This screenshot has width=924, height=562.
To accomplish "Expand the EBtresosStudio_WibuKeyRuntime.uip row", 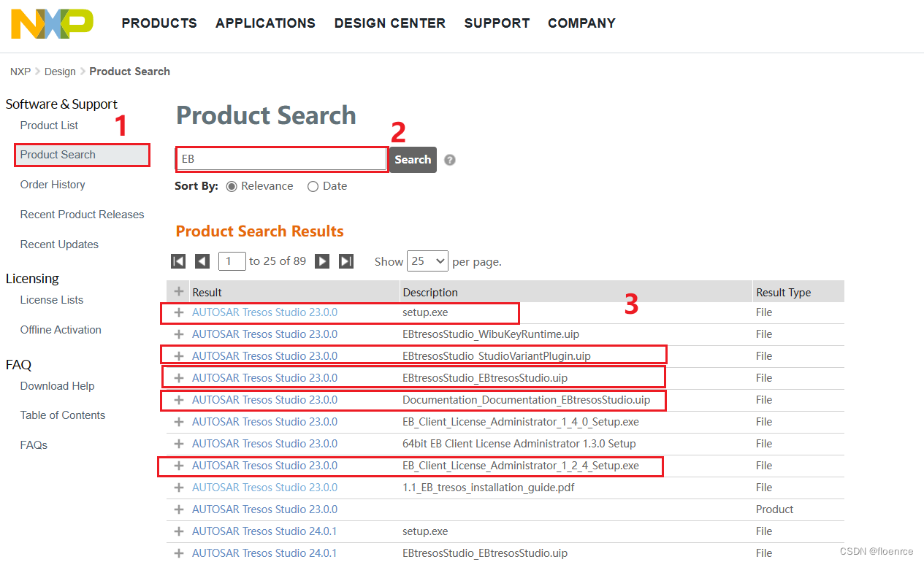I will point(178,334).
